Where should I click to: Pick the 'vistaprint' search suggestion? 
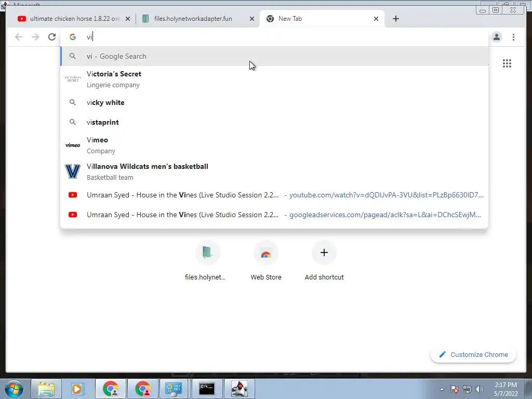coord(274,122)
